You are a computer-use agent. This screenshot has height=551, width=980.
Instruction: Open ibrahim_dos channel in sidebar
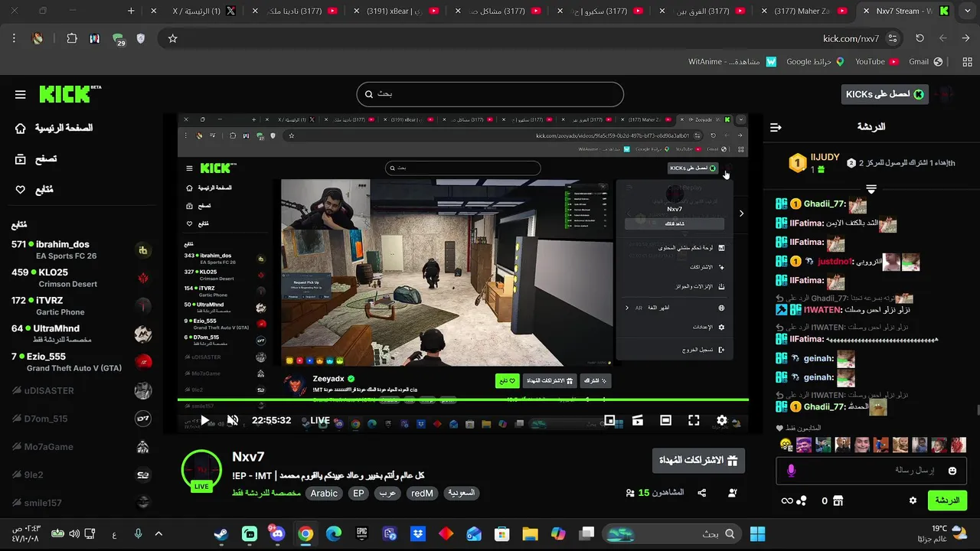(82, 250)
